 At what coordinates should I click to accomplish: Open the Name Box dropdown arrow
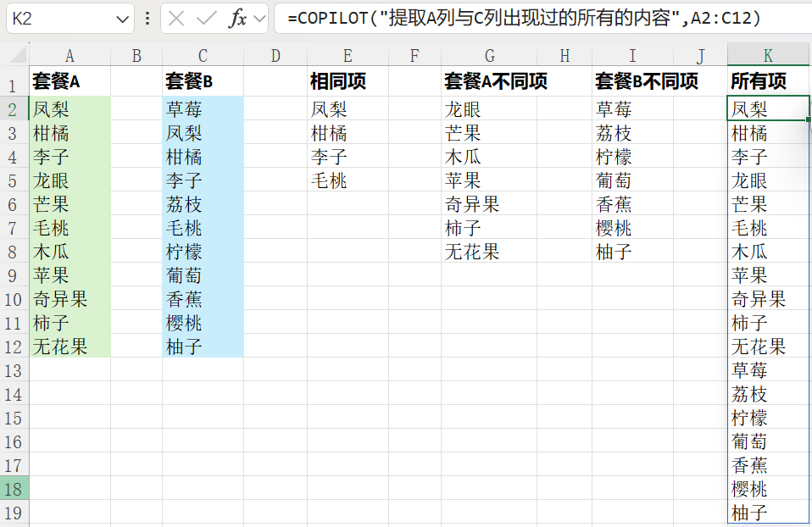pos(123,18)
